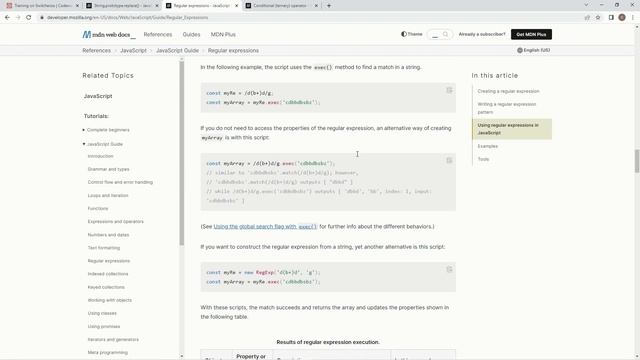
Task: Click the share page icon in address bar
Action: tap(587, 18)
